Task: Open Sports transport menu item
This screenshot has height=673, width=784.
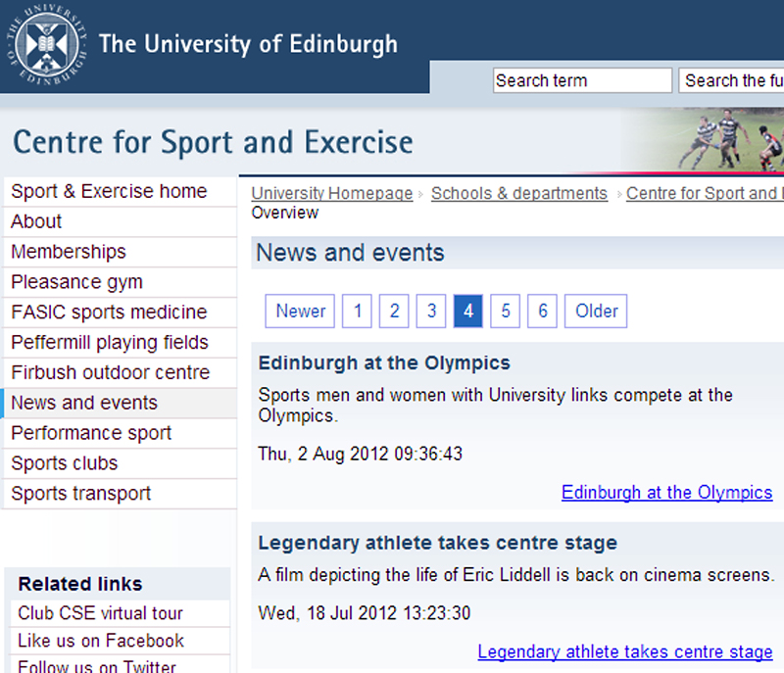Action: (x=120, y=494)
